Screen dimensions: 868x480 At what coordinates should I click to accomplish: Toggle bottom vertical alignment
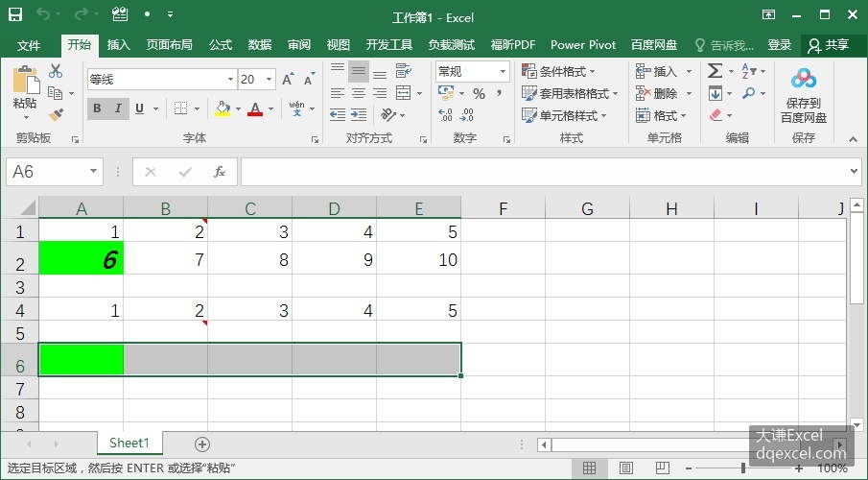(x=380, y=72)
